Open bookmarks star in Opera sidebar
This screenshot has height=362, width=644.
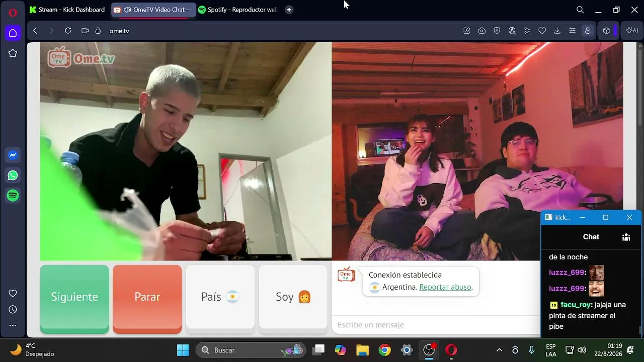pos(13,53)
